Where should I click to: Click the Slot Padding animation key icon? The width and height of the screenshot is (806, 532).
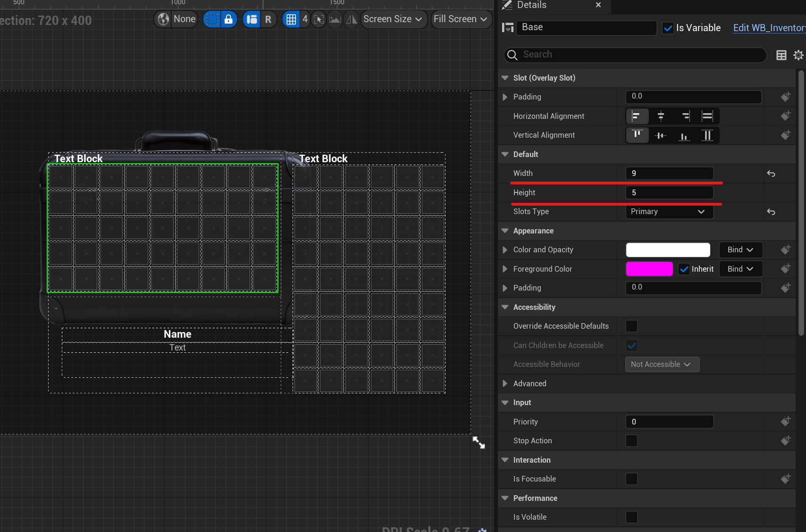point(786,97)
